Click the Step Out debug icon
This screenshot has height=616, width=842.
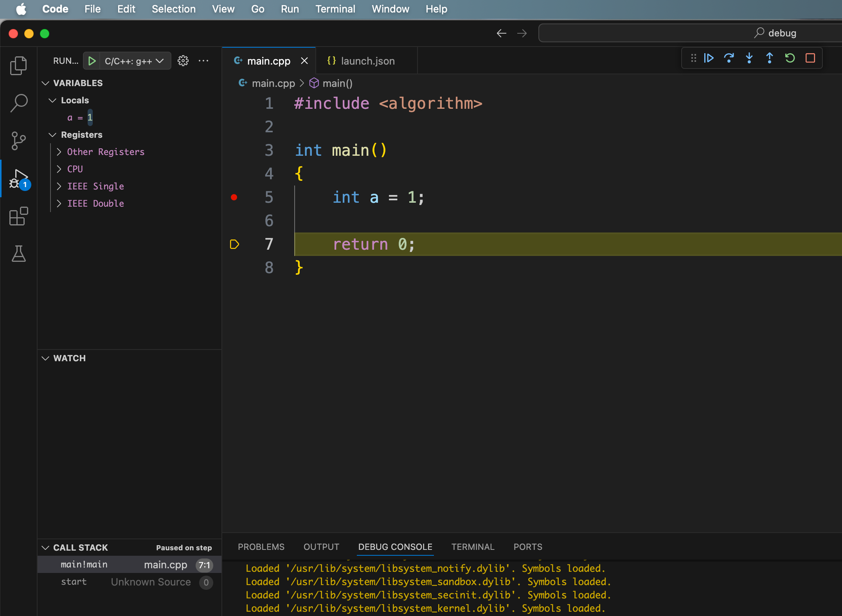pos(770,58)
